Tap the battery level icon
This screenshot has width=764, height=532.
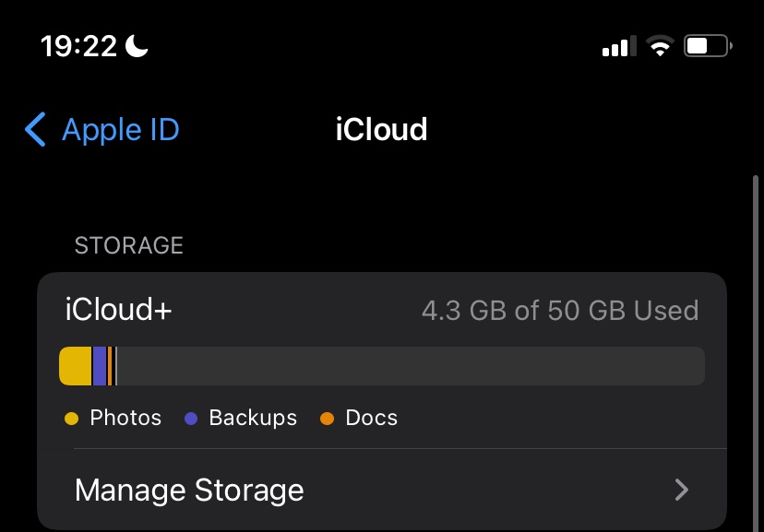pyautogui.click(x=707, y=46)
